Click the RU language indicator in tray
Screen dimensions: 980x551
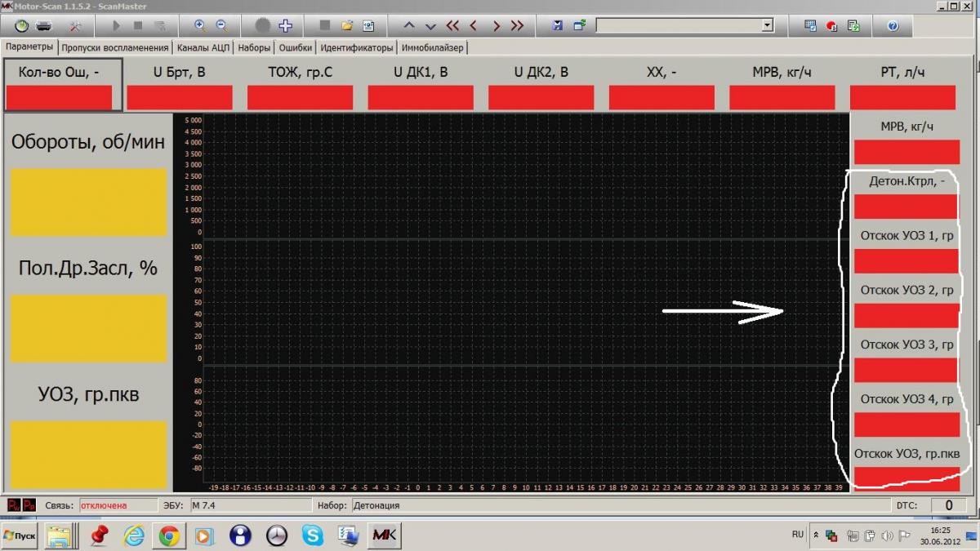pos(798,534)
